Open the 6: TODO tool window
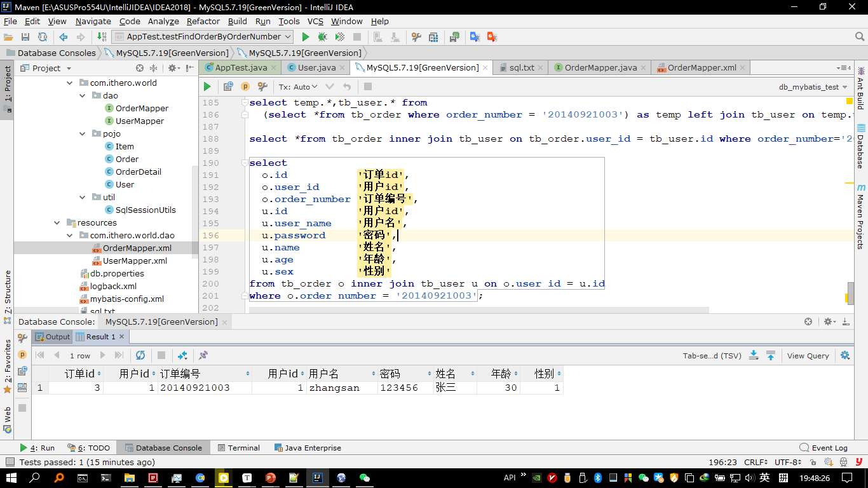This screenshot has height=488, width=868. click(x=88, y=447)
